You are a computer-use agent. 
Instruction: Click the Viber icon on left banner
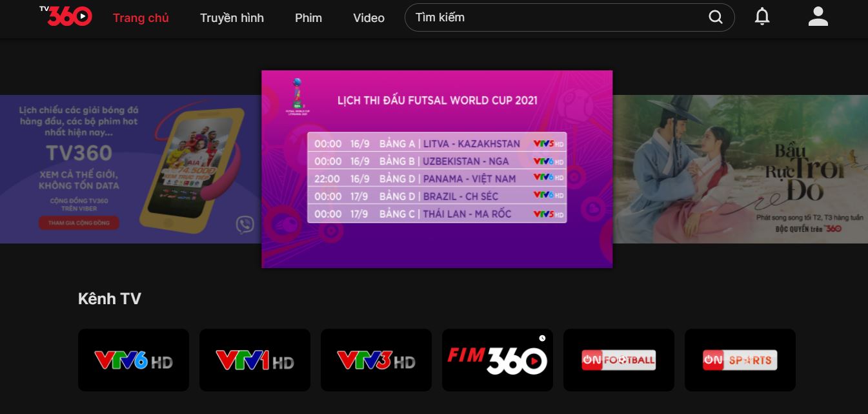tap(245, 225)
